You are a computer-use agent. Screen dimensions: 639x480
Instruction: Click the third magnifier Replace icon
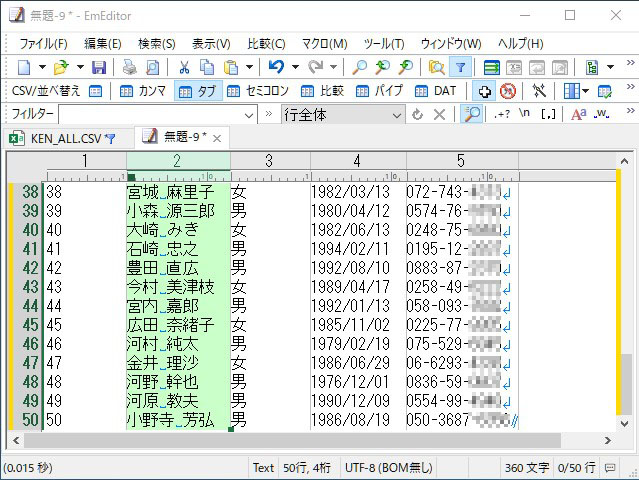(405, 67)
